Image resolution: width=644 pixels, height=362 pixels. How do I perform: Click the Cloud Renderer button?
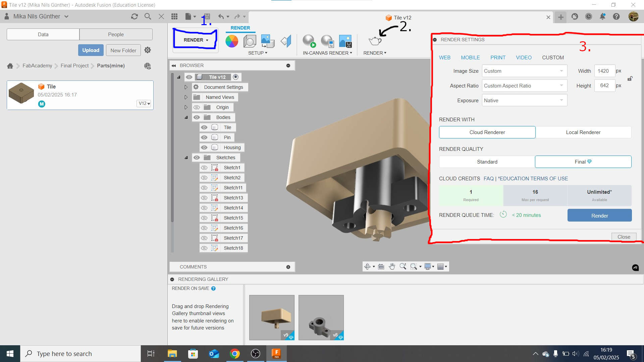coord(487,132)
